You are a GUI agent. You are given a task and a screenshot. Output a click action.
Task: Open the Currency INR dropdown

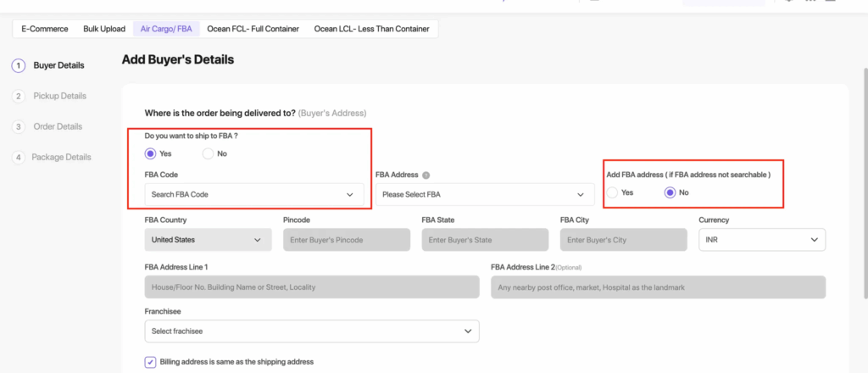pyautogui.click(x=761, y=240)
